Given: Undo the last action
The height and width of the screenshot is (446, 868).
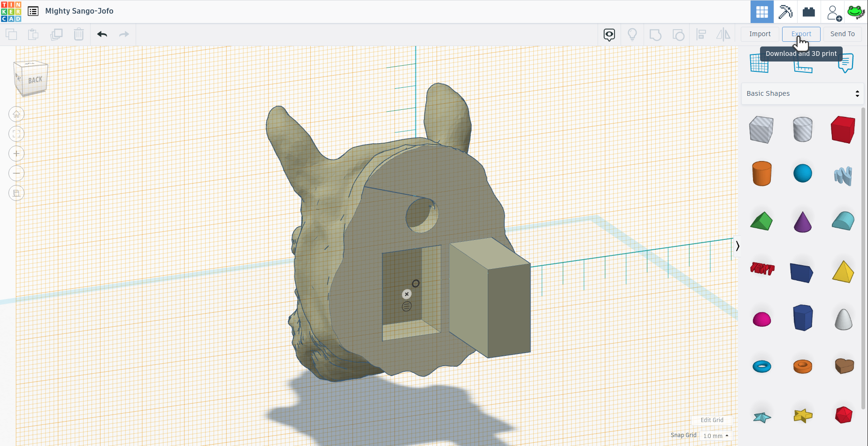Looking at the screenshot, I should tap(102, 34).
